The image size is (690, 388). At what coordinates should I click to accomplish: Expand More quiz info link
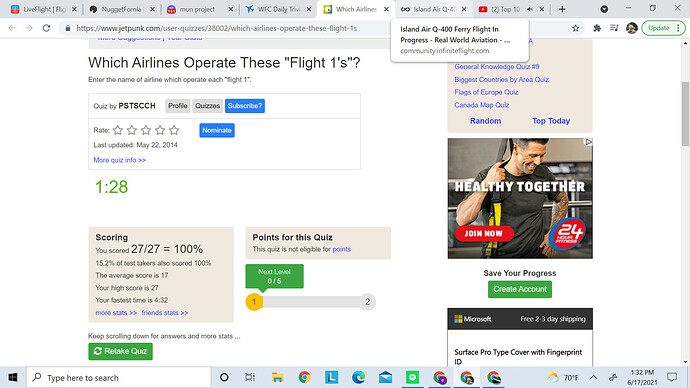click(x=120, y=160)
